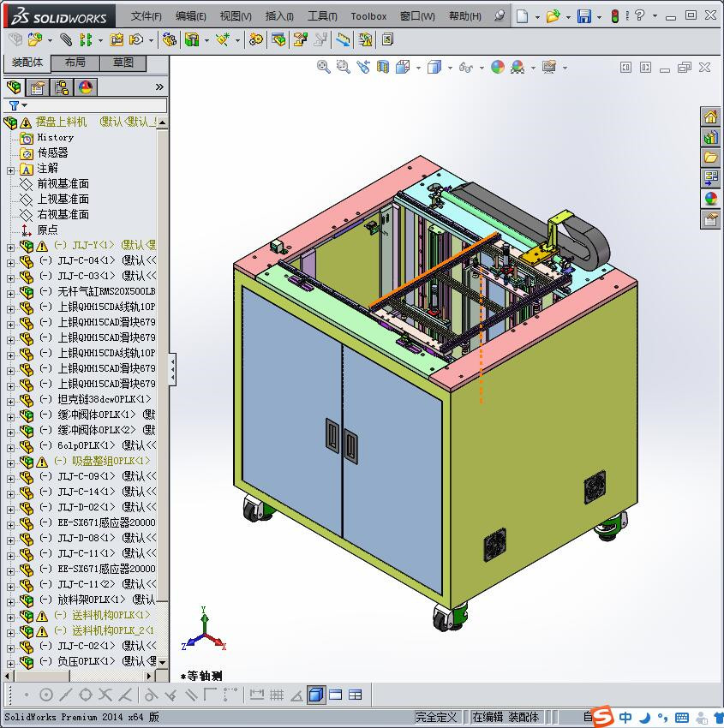Viewport: 724px width, 728px height.
Task: Click the Interference Detection ruler icon
Action: 344,40
